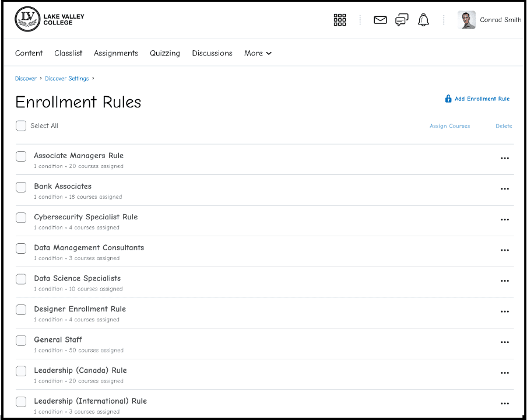Open options menu for Data Management Consultants
The height and width of the screenshot is (420, 527).
point(505,250)
